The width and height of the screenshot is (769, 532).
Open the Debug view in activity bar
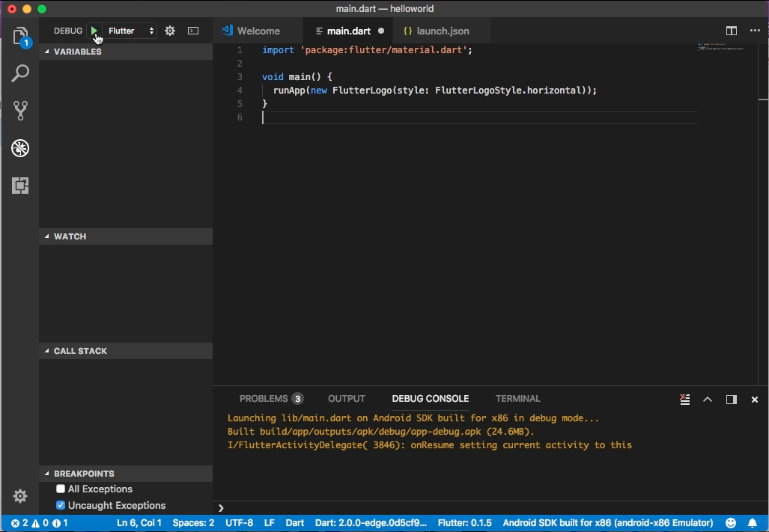coord(20,148)
